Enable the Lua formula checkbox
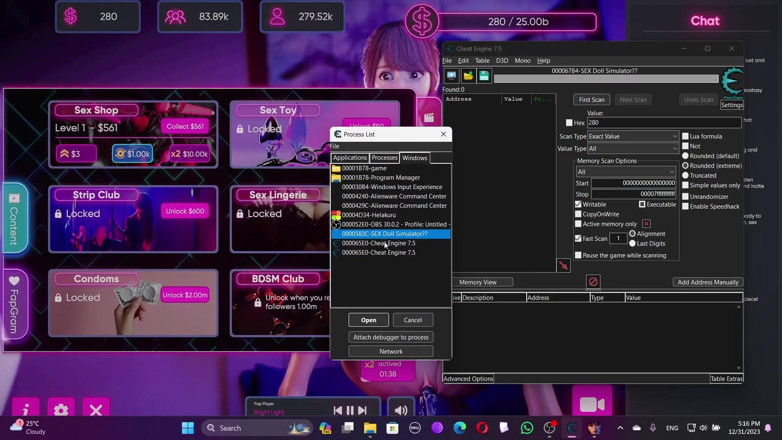This screenshot has height=440, width=782. click(685, 136)
